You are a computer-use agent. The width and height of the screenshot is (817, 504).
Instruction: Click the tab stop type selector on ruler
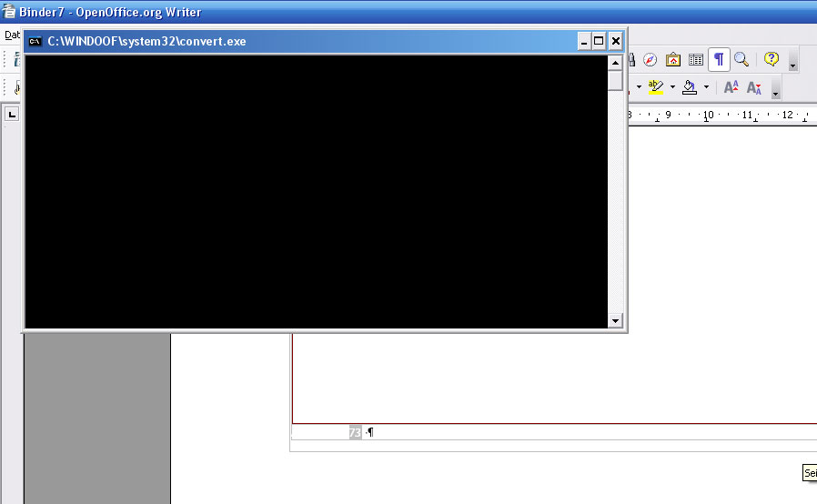coord(12,115)
